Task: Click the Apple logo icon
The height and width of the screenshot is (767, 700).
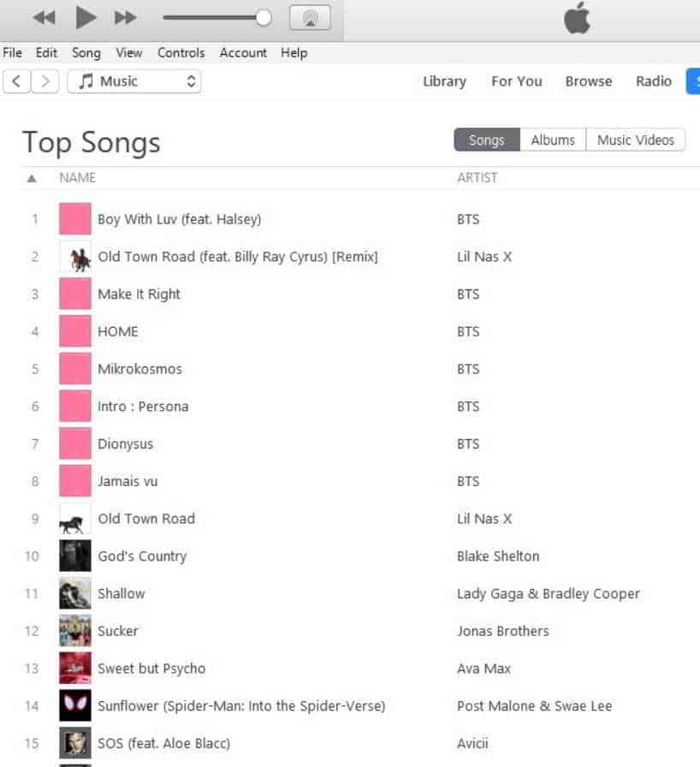Action: coord(578,18)
